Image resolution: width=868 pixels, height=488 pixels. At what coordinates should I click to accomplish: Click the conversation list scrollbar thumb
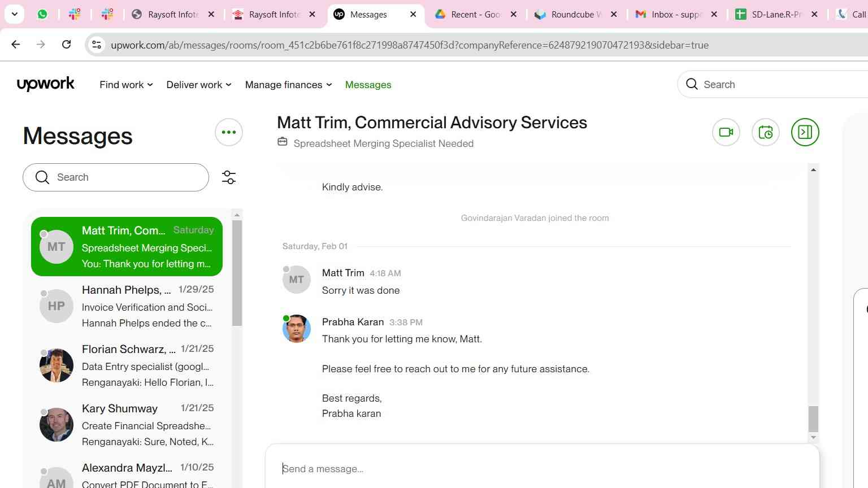click(237, 273)
